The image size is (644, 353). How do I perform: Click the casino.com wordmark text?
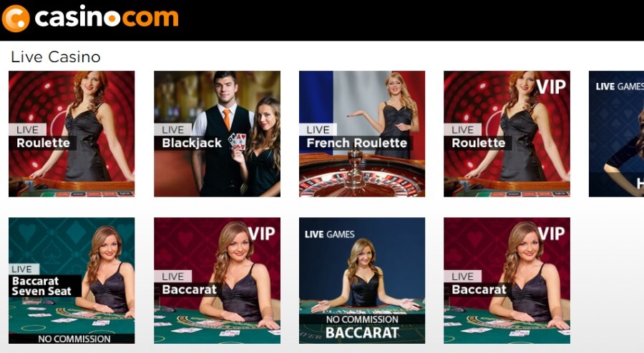[107, 17]
